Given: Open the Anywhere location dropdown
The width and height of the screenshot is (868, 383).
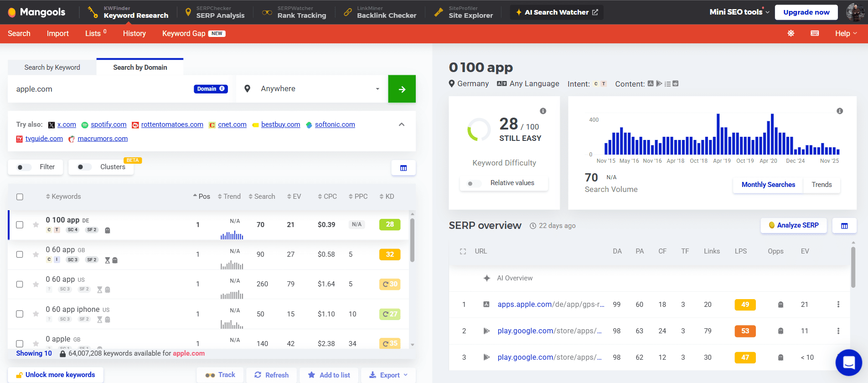Looking at the screenshot, I should (312, 89).
